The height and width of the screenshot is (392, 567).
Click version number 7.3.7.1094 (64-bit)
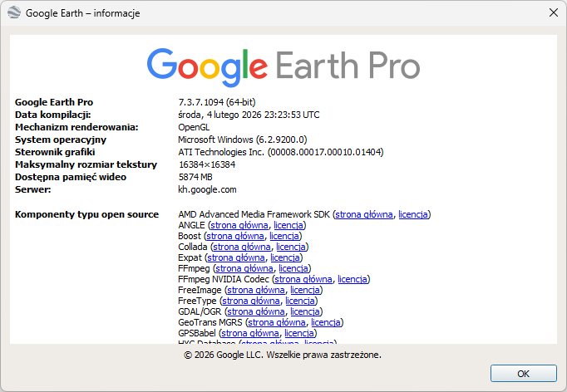click(217, 102)
